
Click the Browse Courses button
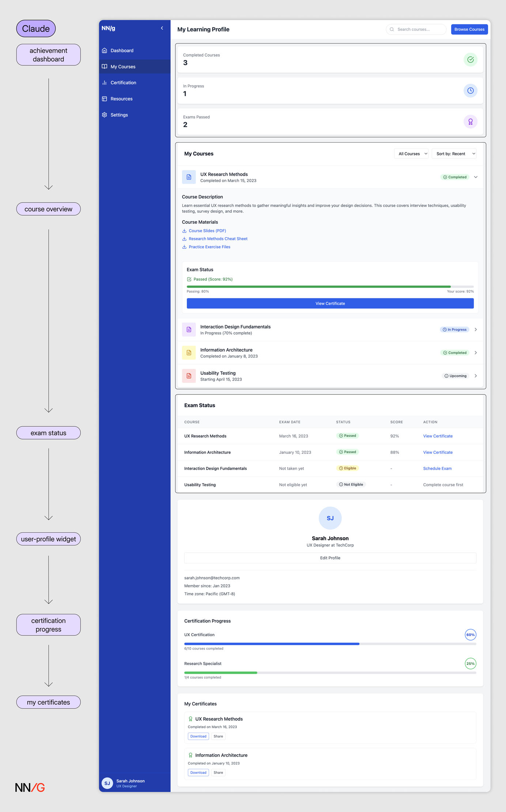point(469,29)
